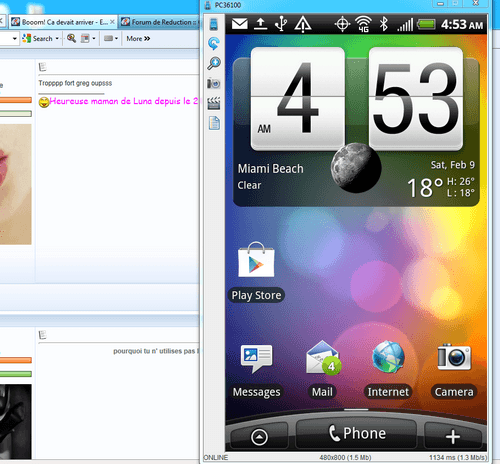Tap the USB connection status icon
This screenshot has width=500, height=464.
pyautogui.click(x=281, y=24)
